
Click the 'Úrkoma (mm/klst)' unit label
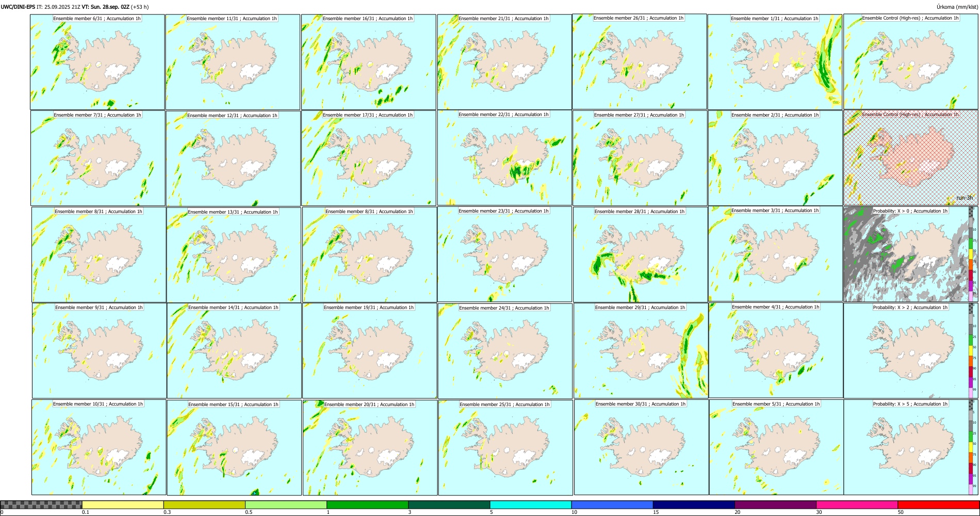pyautogui.click(x=957, y=7)
